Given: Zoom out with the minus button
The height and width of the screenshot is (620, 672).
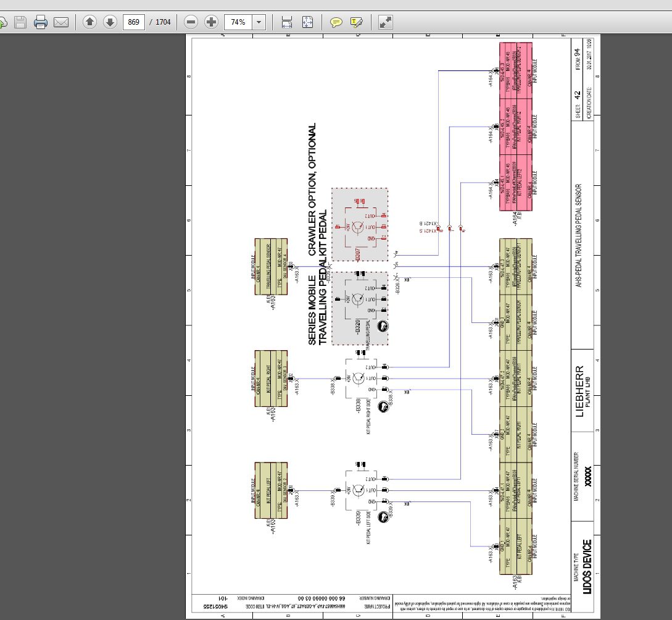Looking at the screenshot, I should [191, 22].
